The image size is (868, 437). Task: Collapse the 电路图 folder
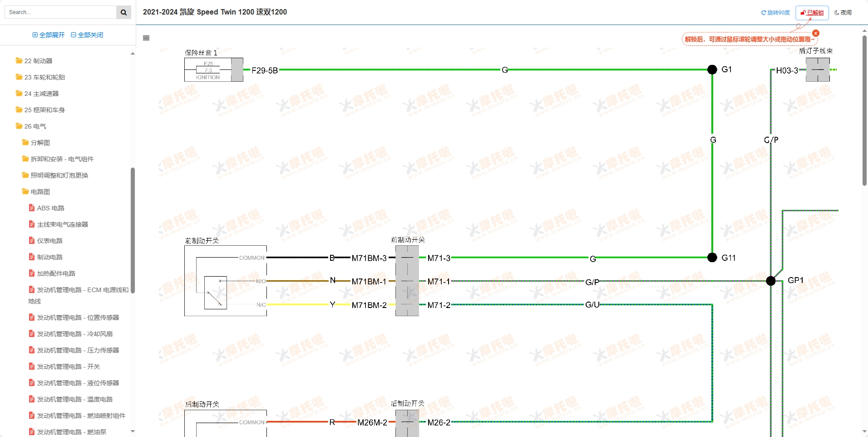point(40,192)
